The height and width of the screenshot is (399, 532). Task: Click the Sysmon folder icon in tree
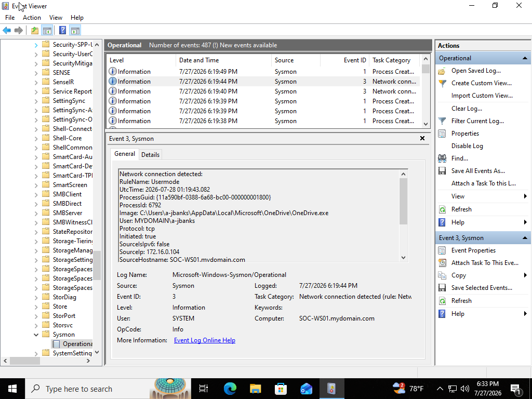46,335
